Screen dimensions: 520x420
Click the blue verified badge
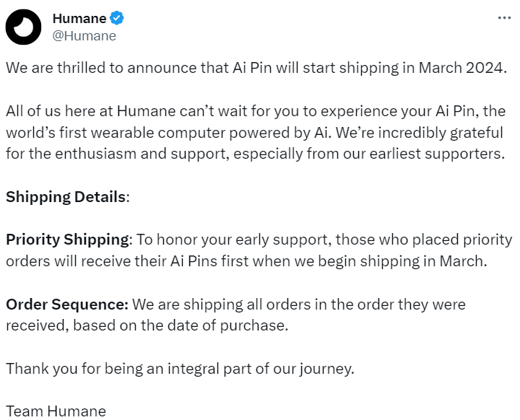[117, 18]
